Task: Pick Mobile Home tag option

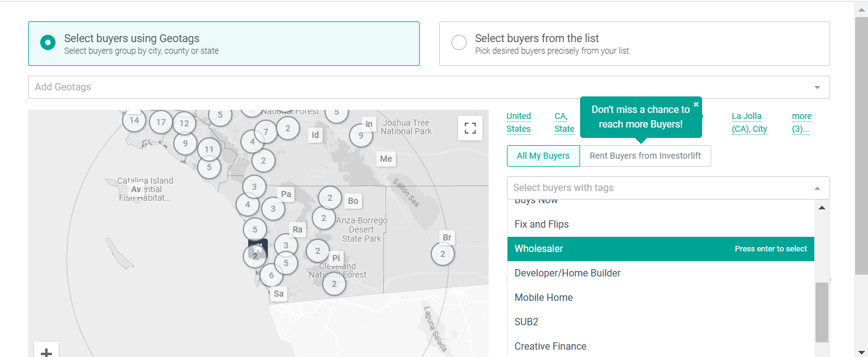Action: [x=661, y=298]
